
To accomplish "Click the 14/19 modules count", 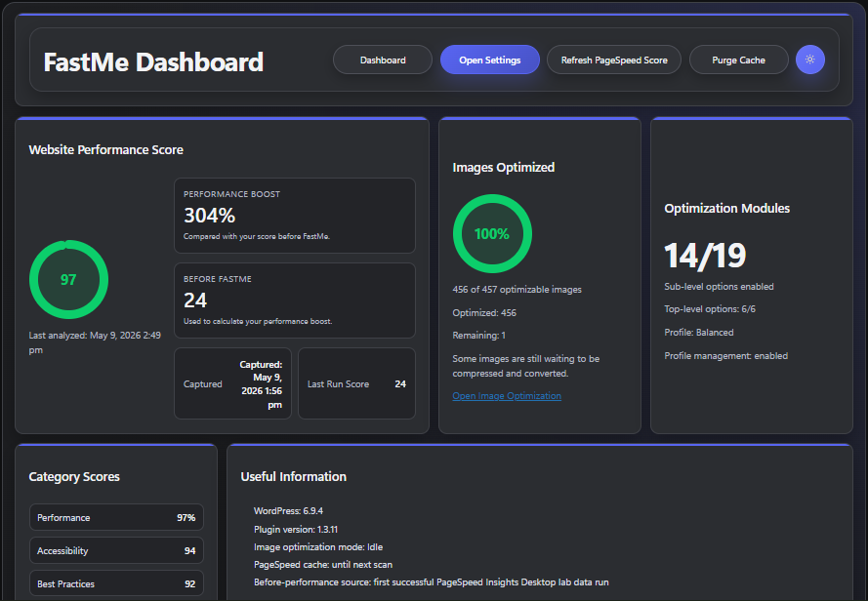I will point(705,256).
